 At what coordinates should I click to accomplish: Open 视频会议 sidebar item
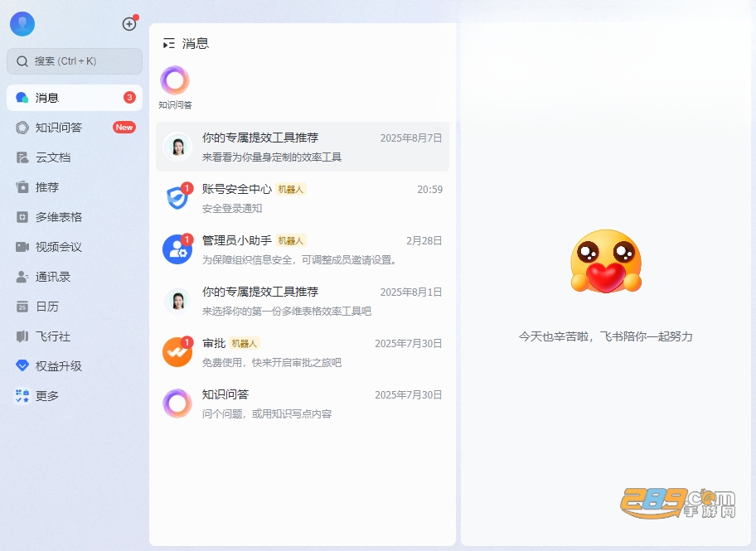click(x=75, y=247)
